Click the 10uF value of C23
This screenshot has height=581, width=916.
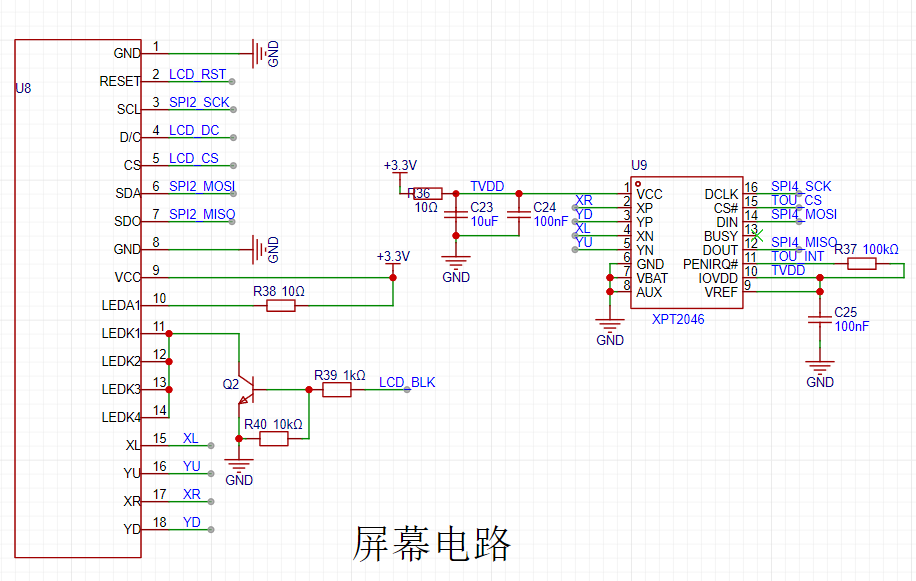pyautogui.click(x=484, y=221)
